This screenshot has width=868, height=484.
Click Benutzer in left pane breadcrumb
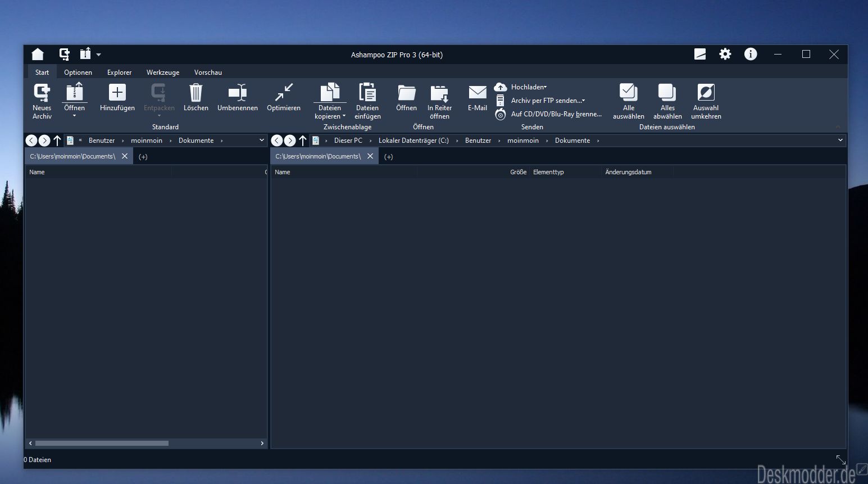point(102,141)
